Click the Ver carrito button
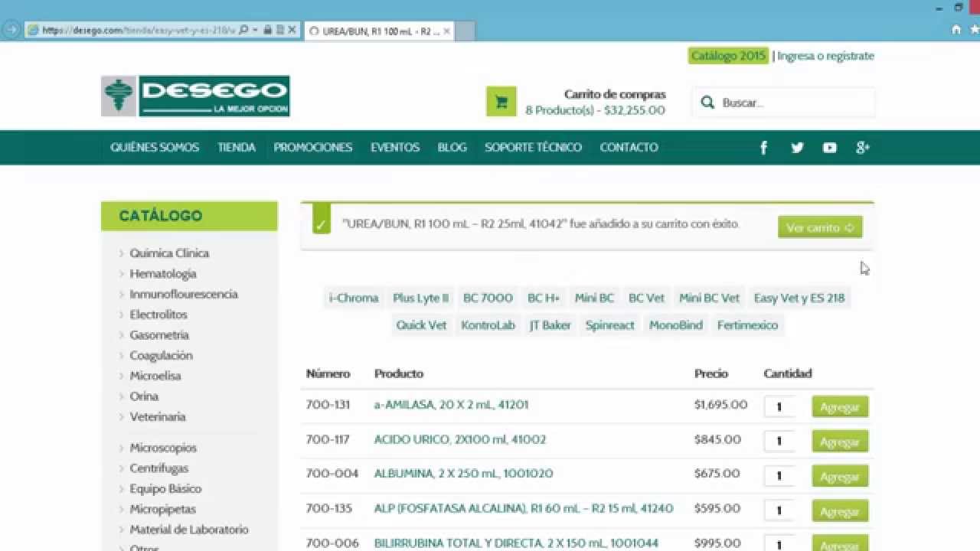 [820, 227]
